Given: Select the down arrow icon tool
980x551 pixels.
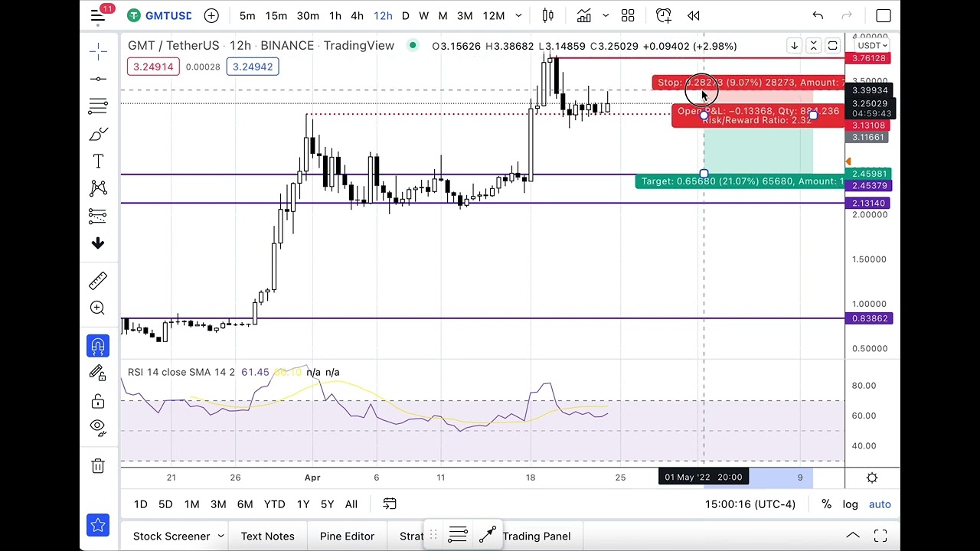Looking at the screenshot, I should [x=98, y=243].
